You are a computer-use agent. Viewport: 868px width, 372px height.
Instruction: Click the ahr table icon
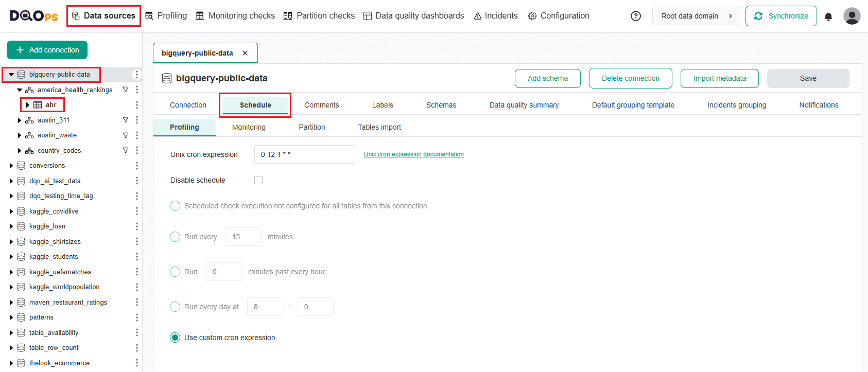(38, 105)
